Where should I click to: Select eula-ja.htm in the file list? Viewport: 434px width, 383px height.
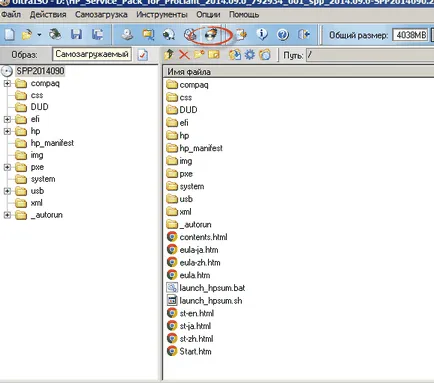pyautogui.click(x=199, y=250)
